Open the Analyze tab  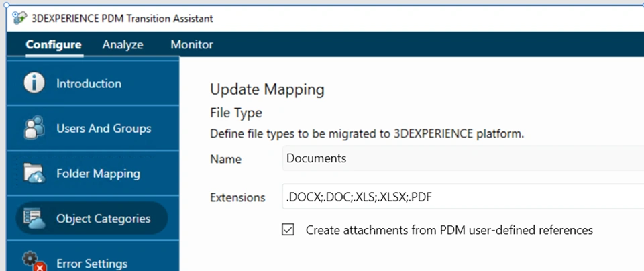[x=123, y=45]
